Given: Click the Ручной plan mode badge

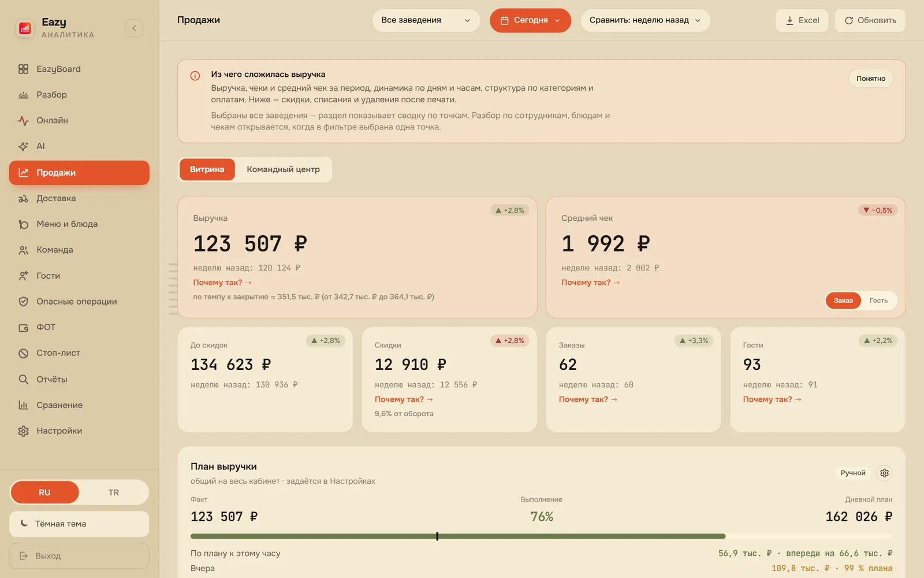Looking at the screenshot, I should click(853, 473).
